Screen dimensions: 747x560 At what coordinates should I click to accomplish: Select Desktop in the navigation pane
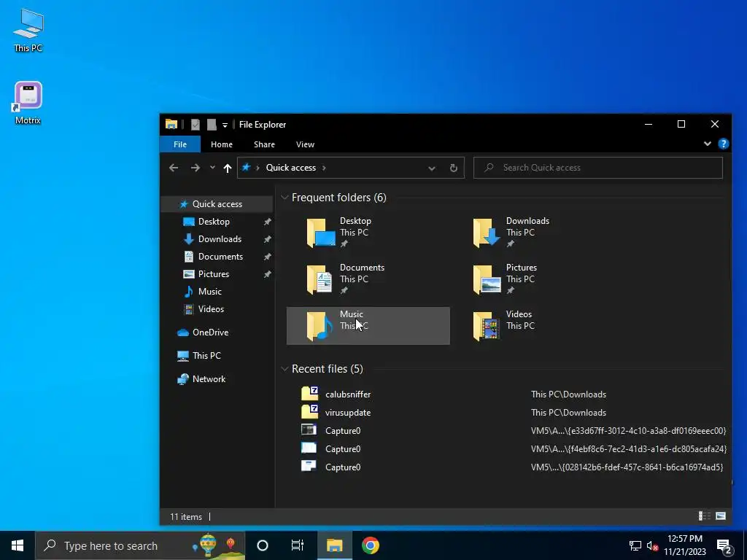coord(214,222)
